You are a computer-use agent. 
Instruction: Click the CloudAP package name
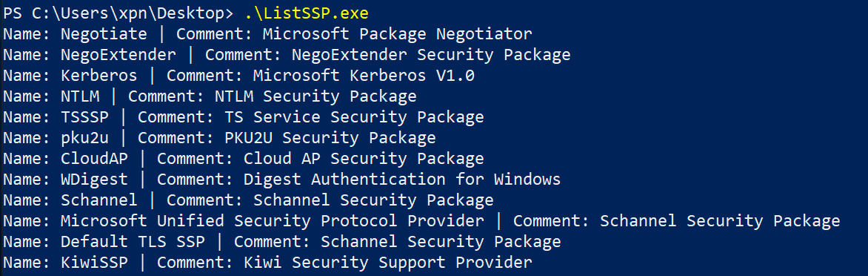[94, 159]
